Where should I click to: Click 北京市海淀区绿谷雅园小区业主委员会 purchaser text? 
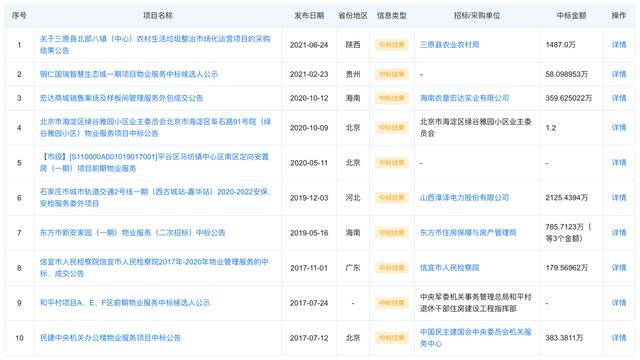(x=476, y=127)
